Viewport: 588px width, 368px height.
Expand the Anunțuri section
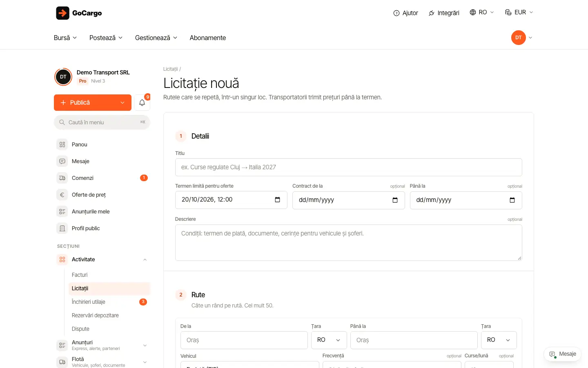pos(145,346)
